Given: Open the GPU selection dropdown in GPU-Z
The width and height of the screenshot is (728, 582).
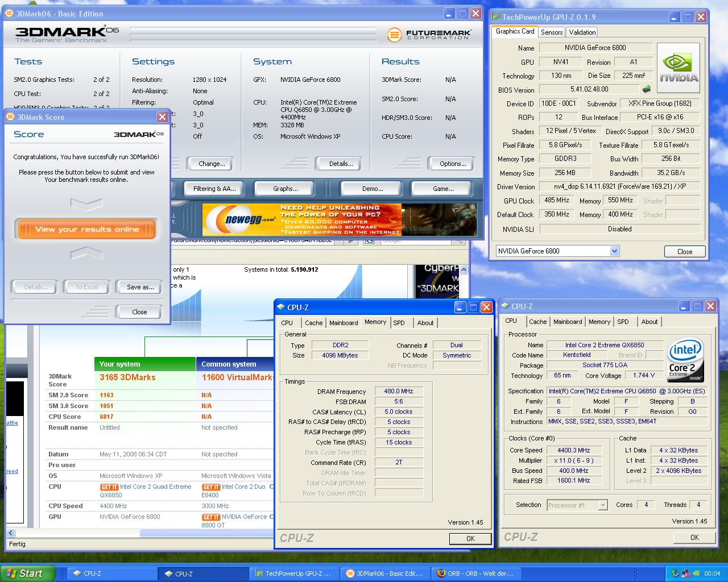Looking at the screenshot, I should (x=614, y=251).
